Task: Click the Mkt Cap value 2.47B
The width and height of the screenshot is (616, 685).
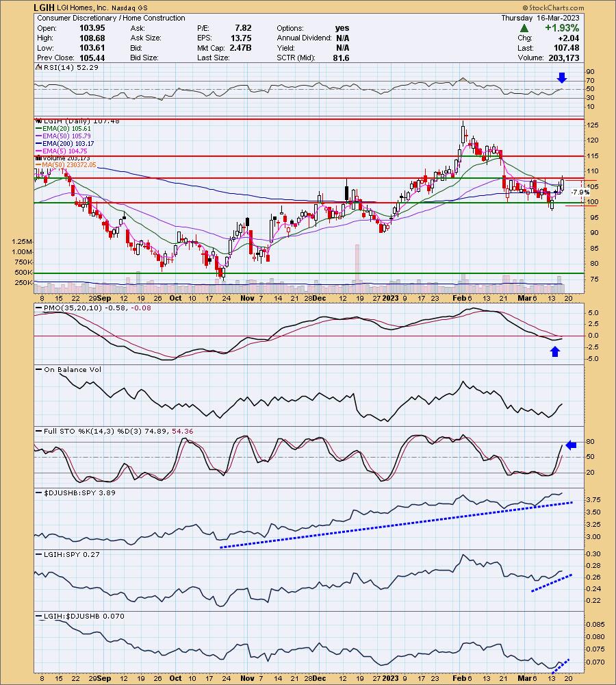Action: pos(240,48)
